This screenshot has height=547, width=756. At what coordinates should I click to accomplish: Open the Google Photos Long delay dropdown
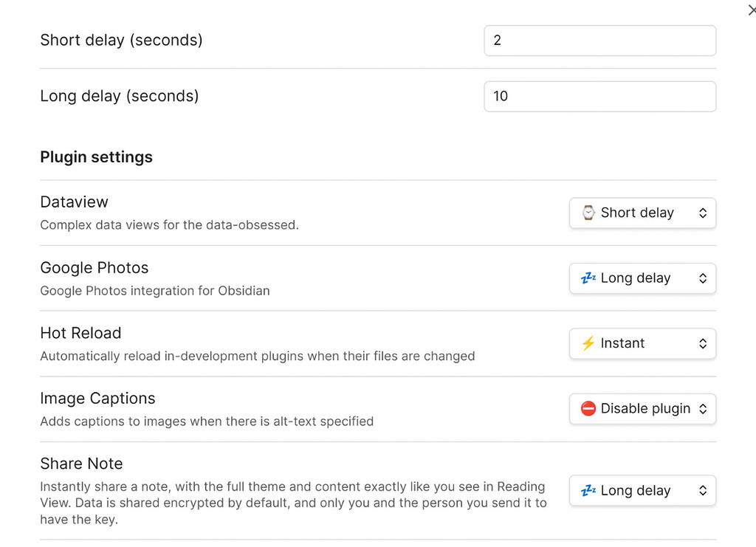tap(642, 278)
